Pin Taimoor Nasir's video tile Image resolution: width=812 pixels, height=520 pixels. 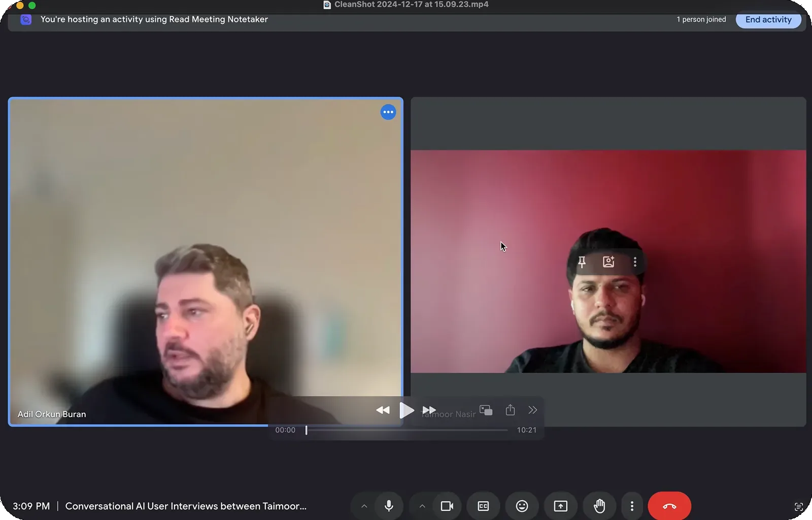pos(582,262)
